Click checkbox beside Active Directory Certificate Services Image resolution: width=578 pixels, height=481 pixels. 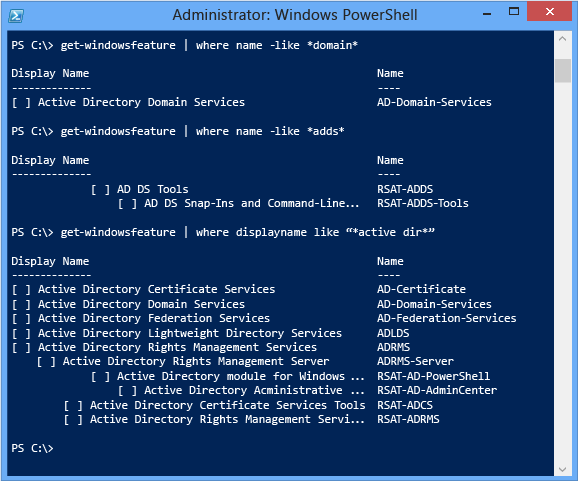point(21,290)
